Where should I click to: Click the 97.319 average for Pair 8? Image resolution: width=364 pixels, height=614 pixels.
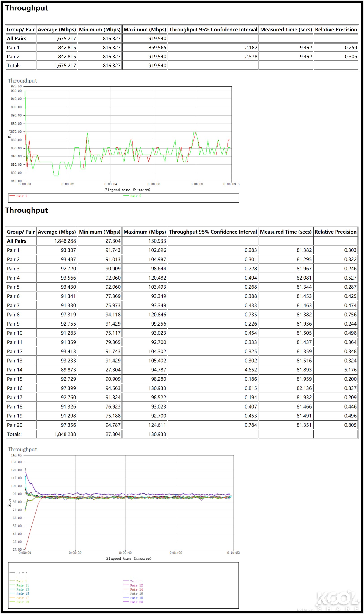(68, 315)
